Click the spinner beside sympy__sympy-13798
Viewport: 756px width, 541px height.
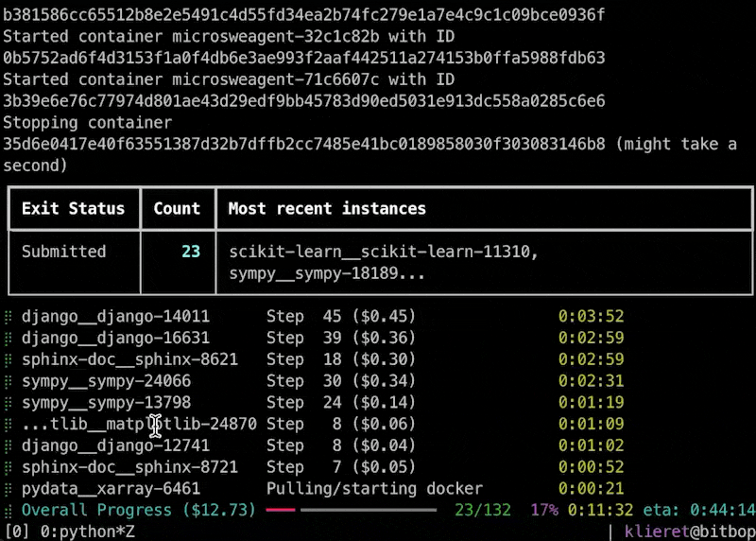8,403
